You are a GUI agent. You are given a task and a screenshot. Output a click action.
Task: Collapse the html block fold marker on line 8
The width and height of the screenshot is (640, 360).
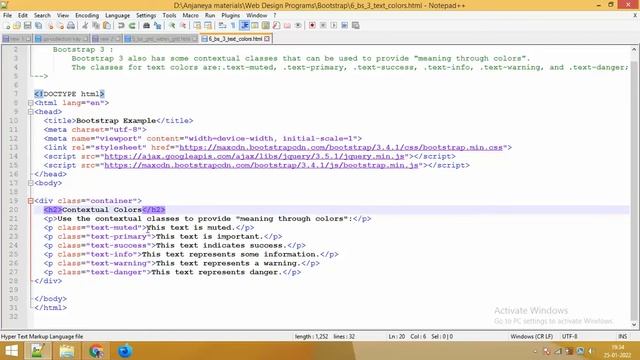[x=31, y=103]
